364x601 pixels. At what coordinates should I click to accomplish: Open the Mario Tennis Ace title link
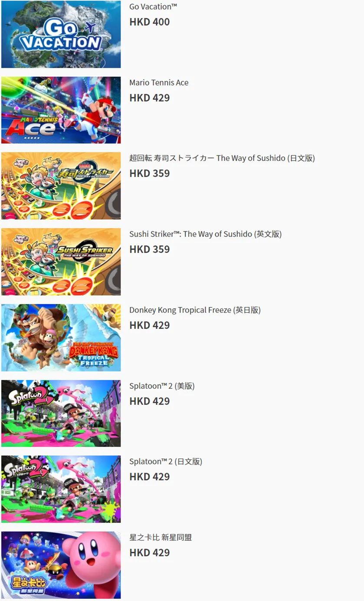pyautogui.click(x=159, y=82)
